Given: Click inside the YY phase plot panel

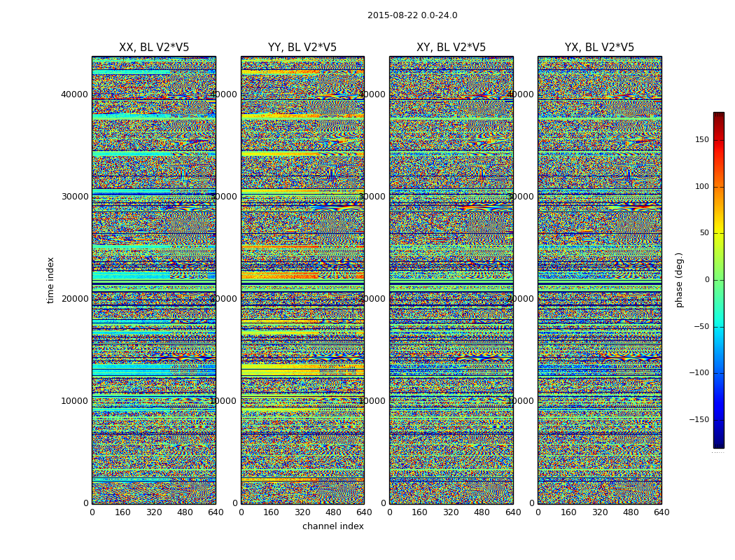Looking at the screenshot, I should coord(302,280).
